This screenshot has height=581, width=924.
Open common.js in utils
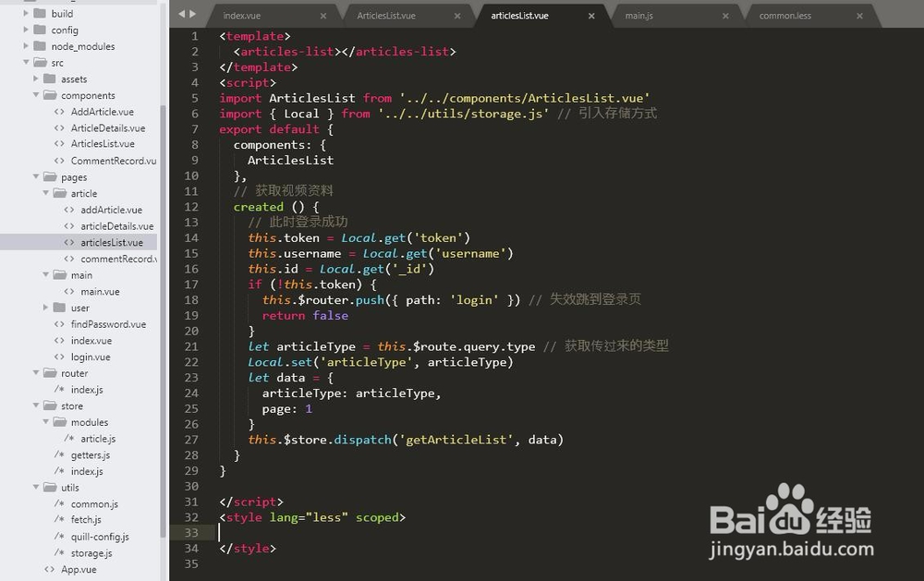pos(94,503)
